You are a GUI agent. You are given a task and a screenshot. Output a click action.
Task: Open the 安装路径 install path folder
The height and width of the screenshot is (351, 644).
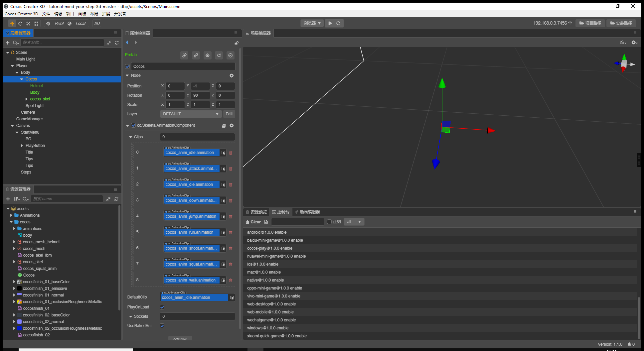click(621, 23)
